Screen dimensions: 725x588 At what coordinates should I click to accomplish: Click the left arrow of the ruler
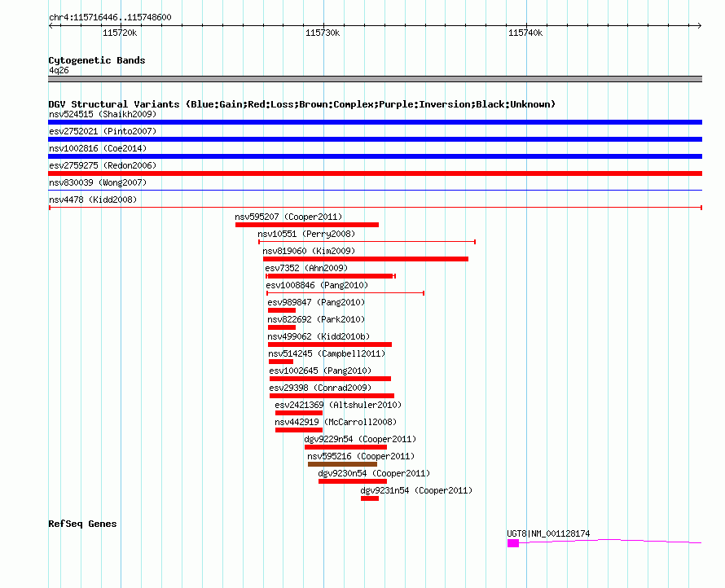[51, 26]
